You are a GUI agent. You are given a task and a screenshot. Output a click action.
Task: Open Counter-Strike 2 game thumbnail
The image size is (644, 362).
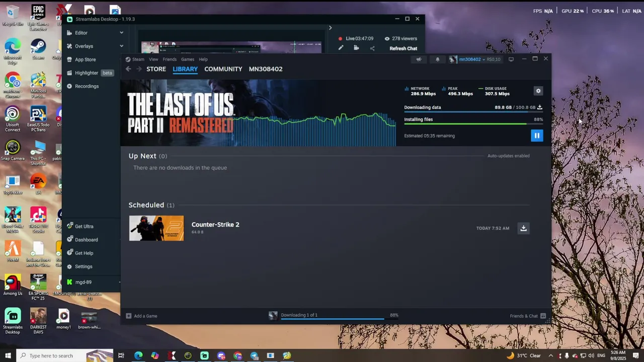pos(156,228)
